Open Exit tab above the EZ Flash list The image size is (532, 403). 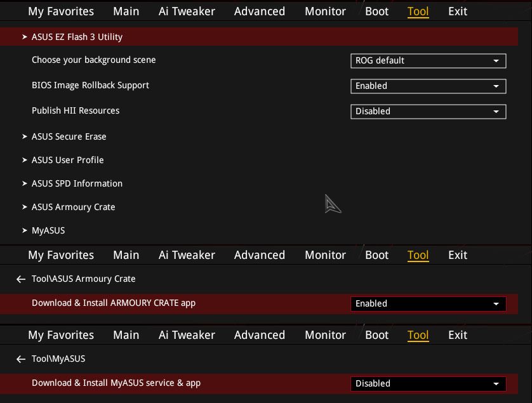[458, 11]
